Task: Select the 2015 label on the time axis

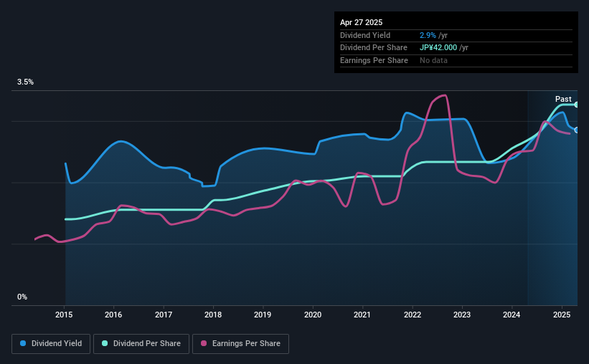Action: tap(64, 315)
